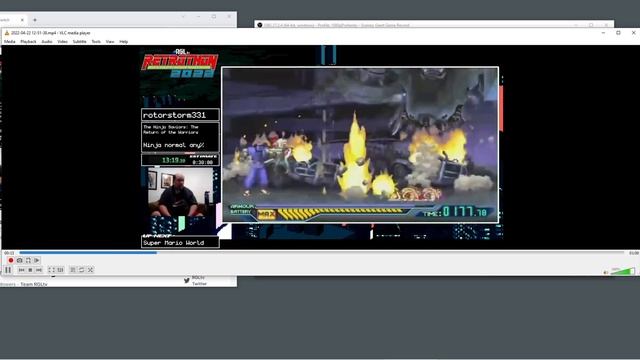Open the Subtitle menu in VLC
Image resolution: width=640 pixels, height=360 pixels.
pyautogui.click(x=79, y=42)
